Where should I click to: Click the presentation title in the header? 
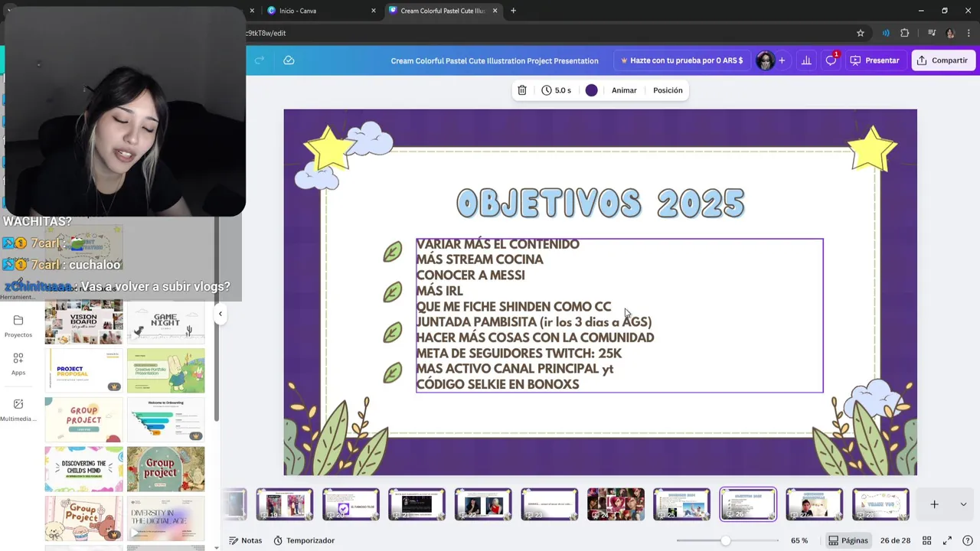pos(495,60)
